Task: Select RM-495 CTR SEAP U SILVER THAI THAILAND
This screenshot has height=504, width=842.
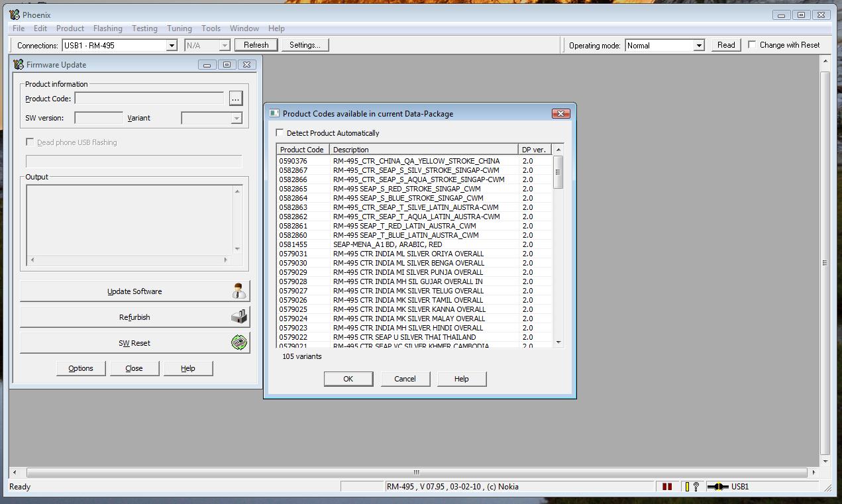Action: [415, 337]
